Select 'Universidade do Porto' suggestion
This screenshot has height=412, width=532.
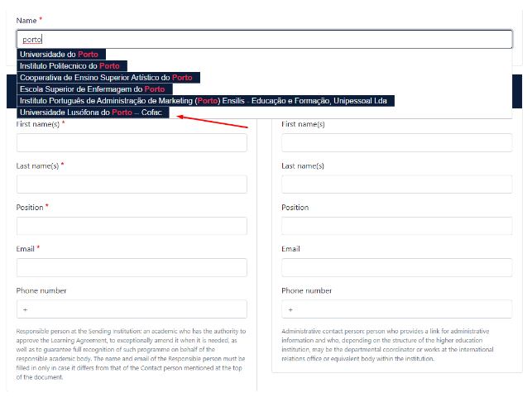61,55
